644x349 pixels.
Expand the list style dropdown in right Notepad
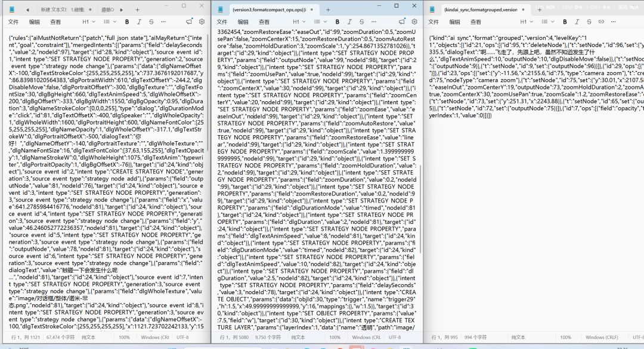[547, 21]
